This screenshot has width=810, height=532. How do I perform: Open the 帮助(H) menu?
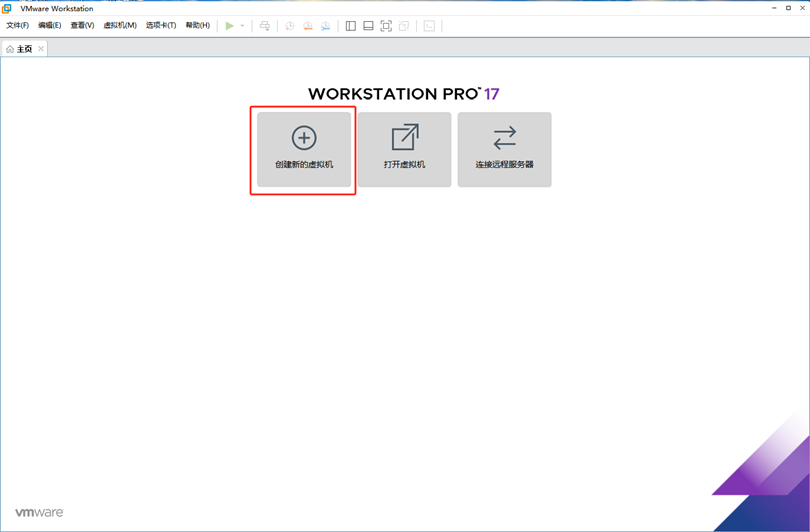point(198,25)
